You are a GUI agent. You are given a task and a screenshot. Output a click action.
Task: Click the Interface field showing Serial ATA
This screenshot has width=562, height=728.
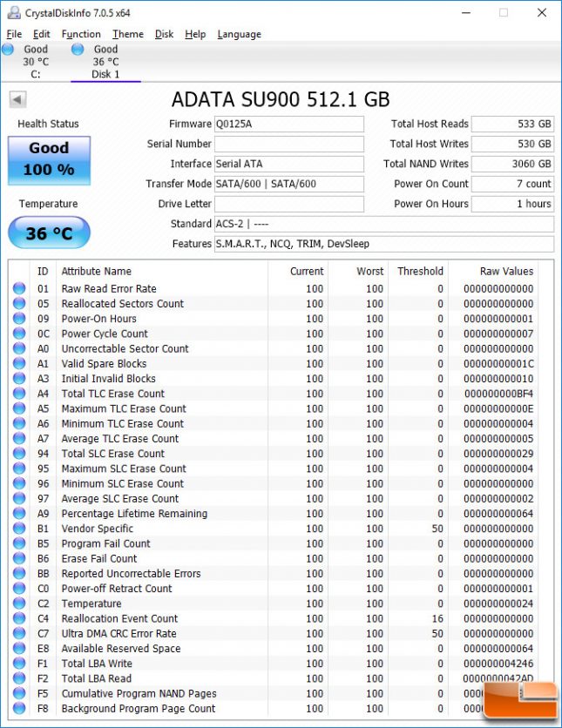(x=289, y=164)
